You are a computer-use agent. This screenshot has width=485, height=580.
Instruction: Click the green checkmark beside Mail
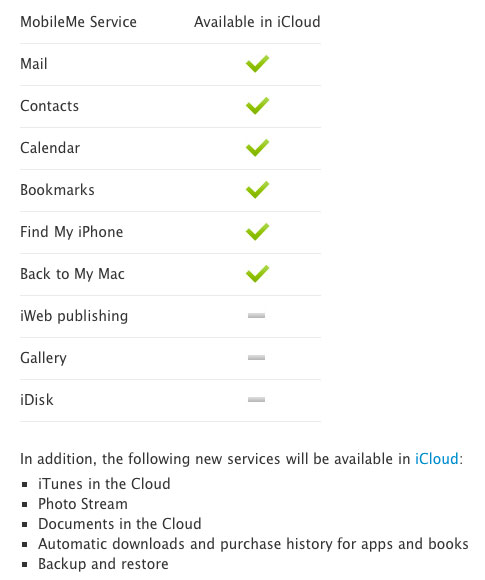tap(257, 64)
